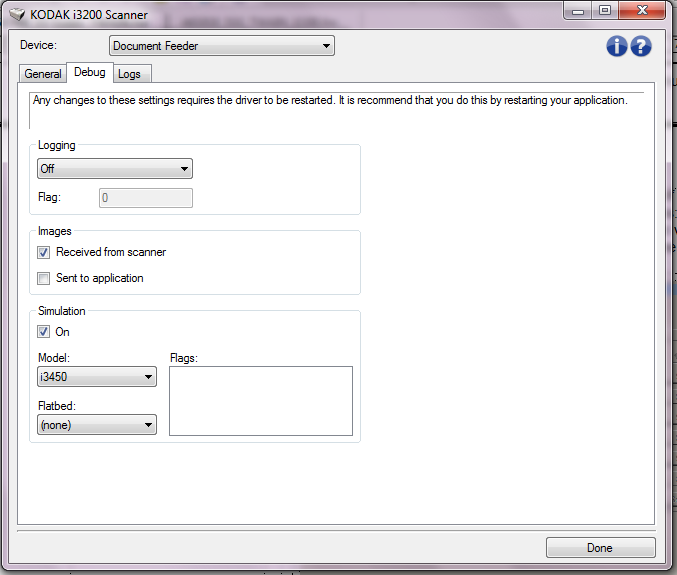Click the 'Received from scanner' label
Screen dimensions: 677x575
point(111,252)
